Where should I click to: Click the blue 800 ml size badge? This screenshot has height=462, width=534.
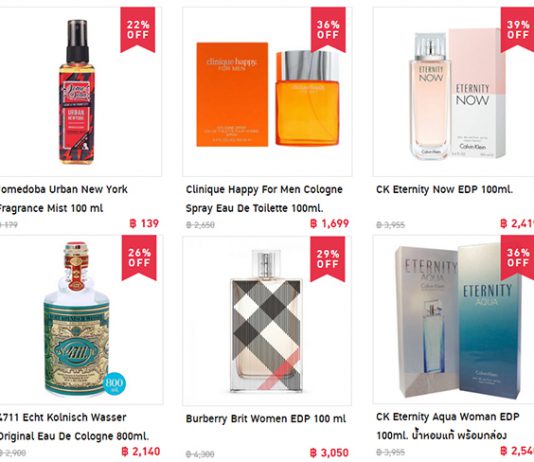[114, 384]
